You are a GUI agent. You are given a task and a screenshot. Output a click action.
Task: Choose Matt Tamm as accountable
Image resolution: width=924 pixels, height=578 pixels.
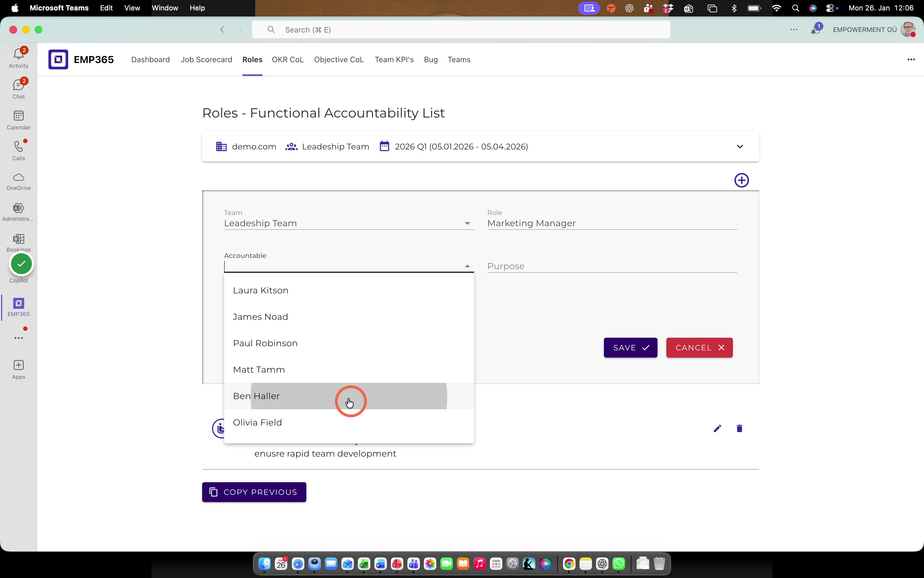click(349, 370)
